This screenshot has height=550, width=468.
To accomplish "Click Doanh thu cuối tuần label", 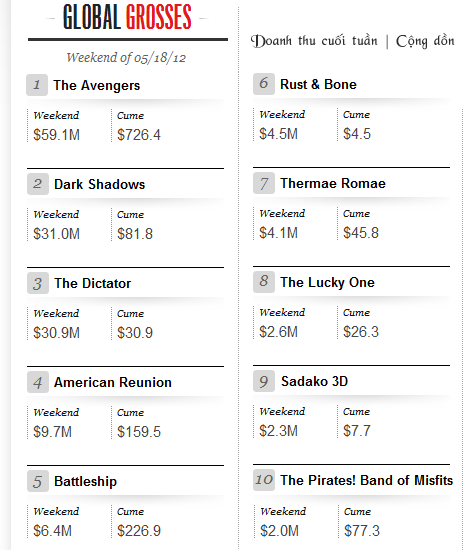I will tap(314, 41).
